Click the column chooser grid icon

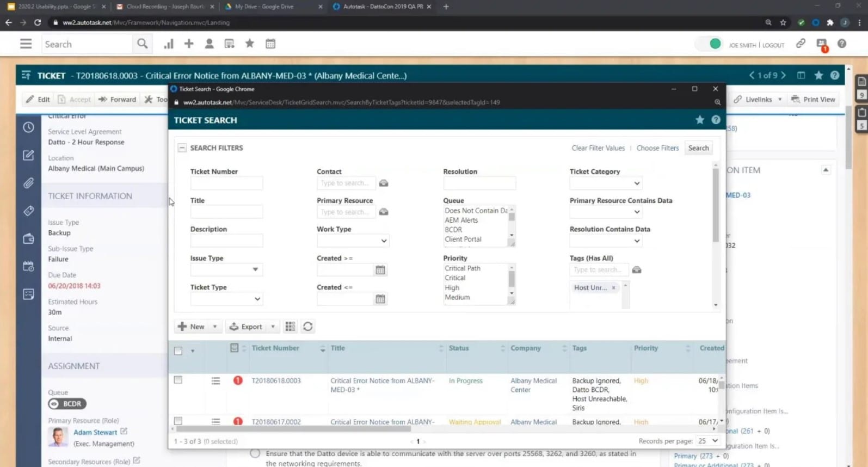(x=290, y=327)
